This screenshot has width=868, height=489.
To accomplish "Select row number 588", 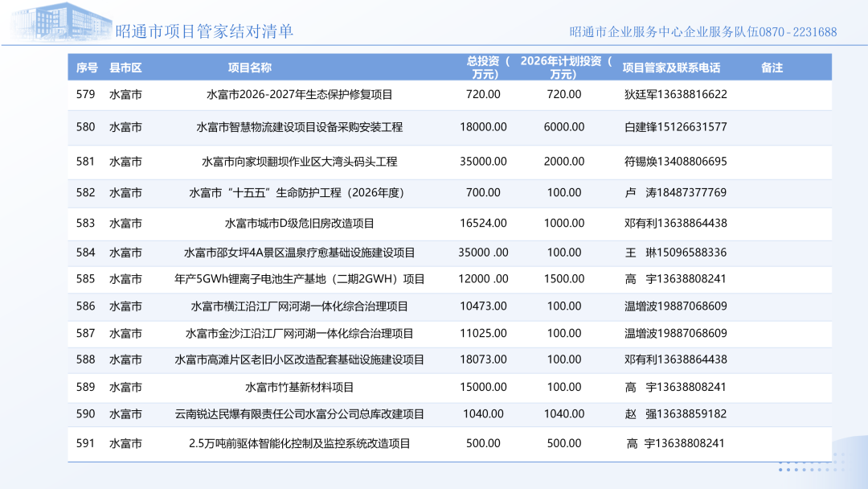I will tap(86, 360).
